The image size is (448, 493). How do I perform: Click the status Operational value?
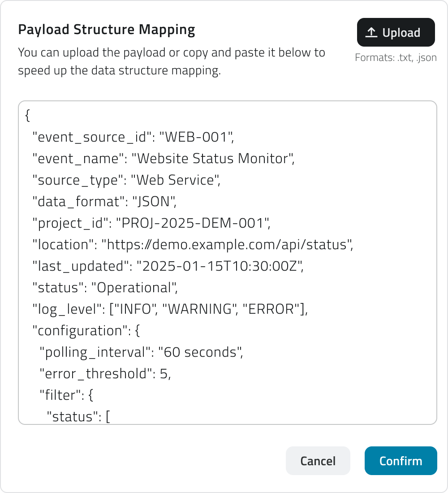(x=134, y=287)
